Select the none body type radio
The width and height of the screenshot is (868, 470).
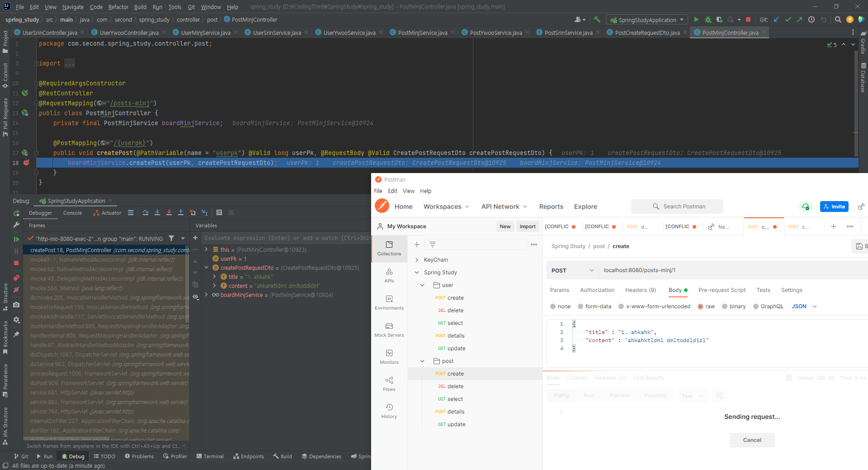click(553, 306)
